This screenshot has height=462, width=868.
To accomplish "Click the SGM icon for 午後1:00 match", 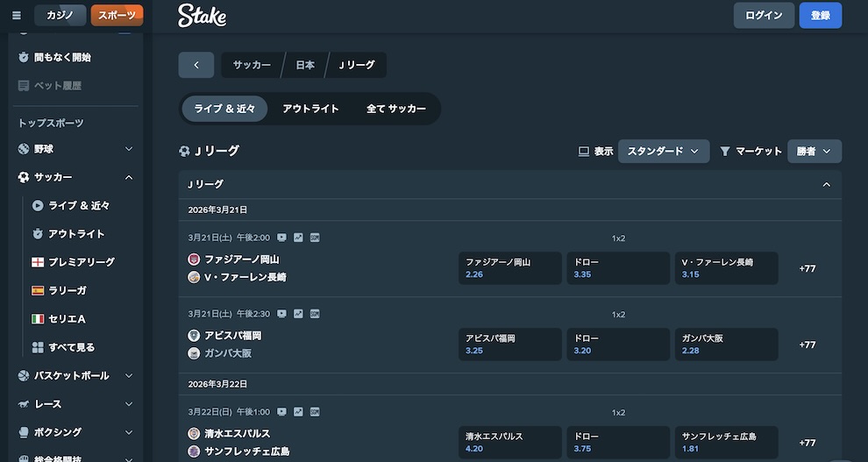I will [x=315, y=412].
